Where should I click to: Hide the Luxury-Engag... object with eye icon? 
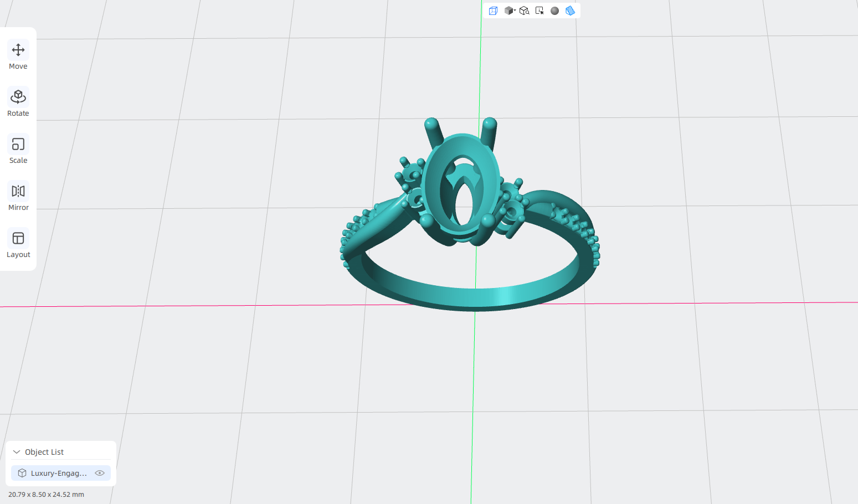pos(100,473)
